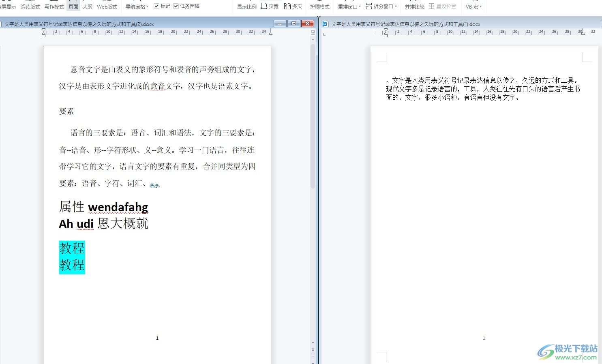Screen dimensions: 602x364
Task: Click the text 'Ah udi' in left document
Action: (x=76, y=224)
